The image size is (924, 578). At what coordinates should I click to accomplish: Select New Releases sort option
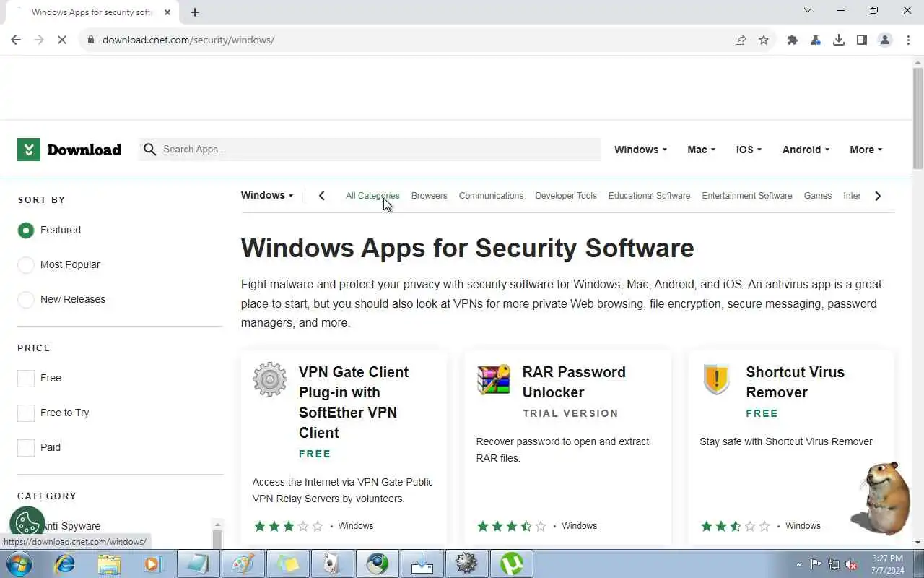[26, 299]
